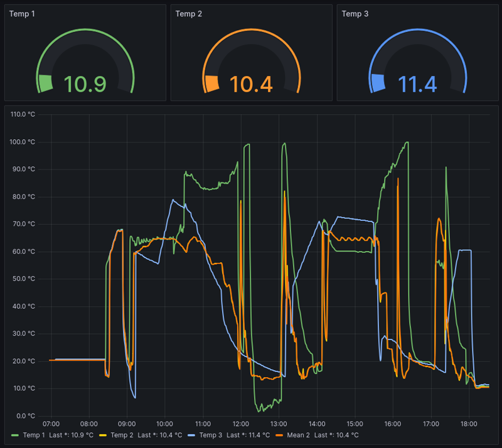
Task: Click the green Temp 1 legend color swatch
Action: [x=16, y=435]
